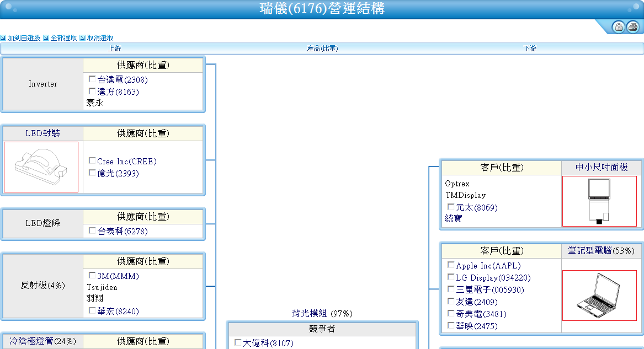
Task: Click the 中小尺吋面板 category heading
Action: click(x=602, y=167)
